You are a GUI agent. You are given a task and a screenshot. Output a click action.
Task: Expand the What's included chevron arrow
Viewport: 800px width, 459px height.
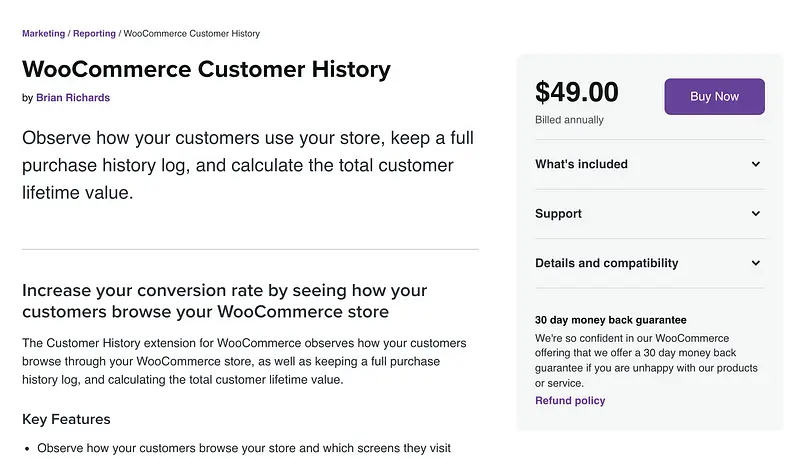pos(756,164)
